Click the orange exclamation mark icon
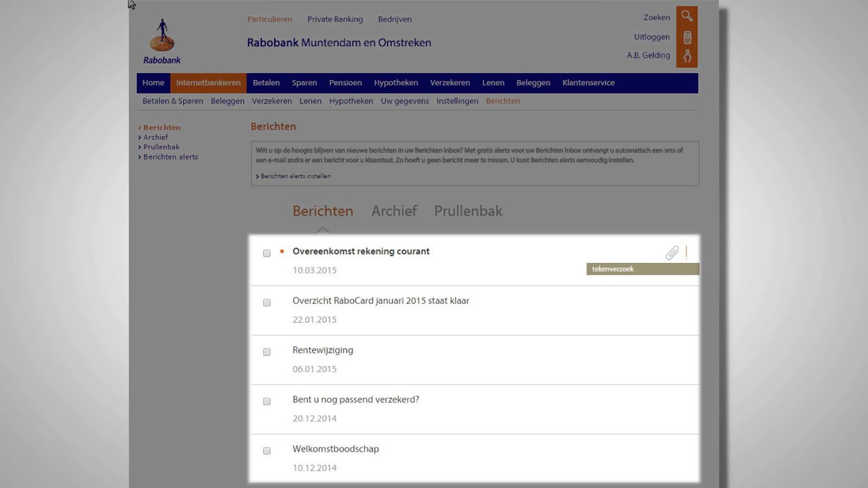This screenshot has width=868, height=488. coord(686,253)
